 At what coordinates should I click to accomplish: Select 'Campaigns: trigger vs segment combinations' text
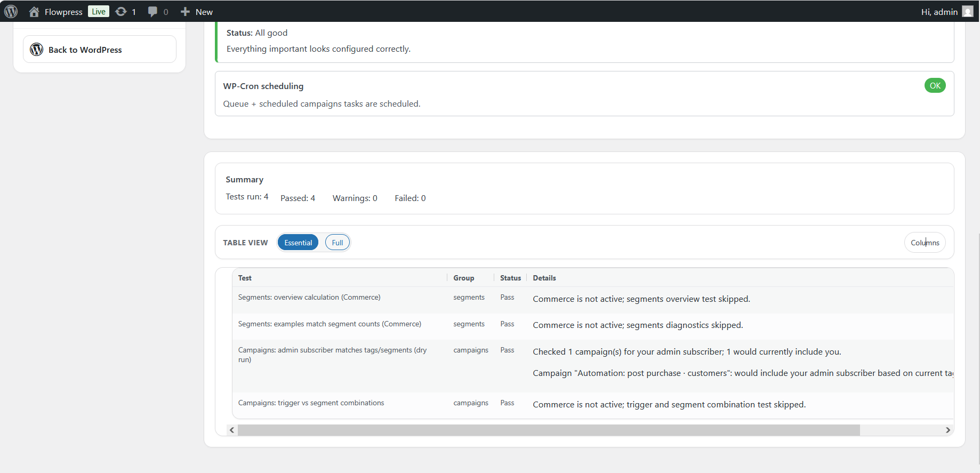(x=311, y=403)
